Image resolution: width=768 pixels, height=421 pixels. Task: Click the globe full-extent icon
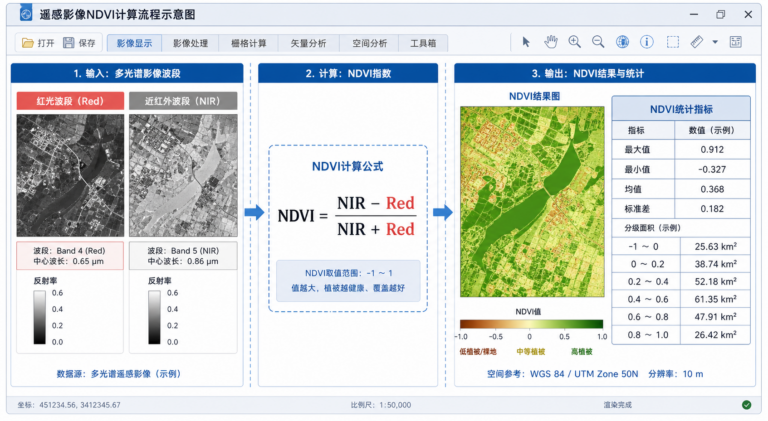623,42
